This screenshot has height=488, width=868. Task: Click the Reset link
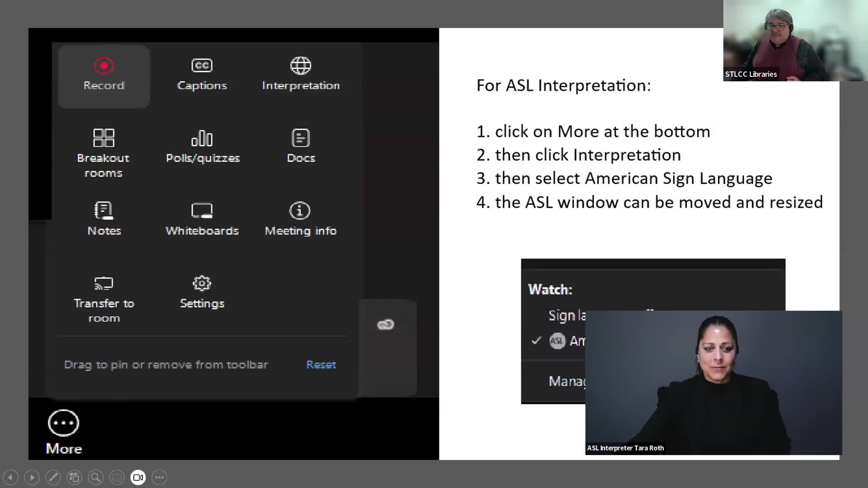click(321, 365)
